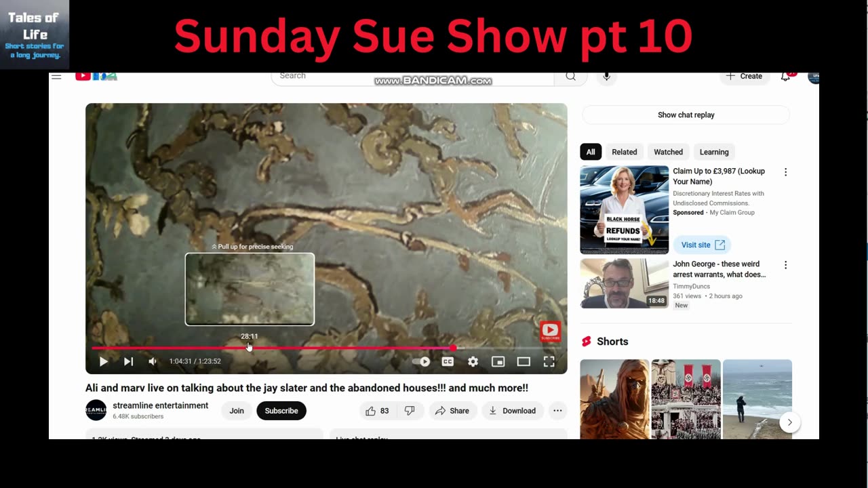This screenshot has width=868, height=488.
Task: Like the video with 83 likes
Action: (377, 411)
